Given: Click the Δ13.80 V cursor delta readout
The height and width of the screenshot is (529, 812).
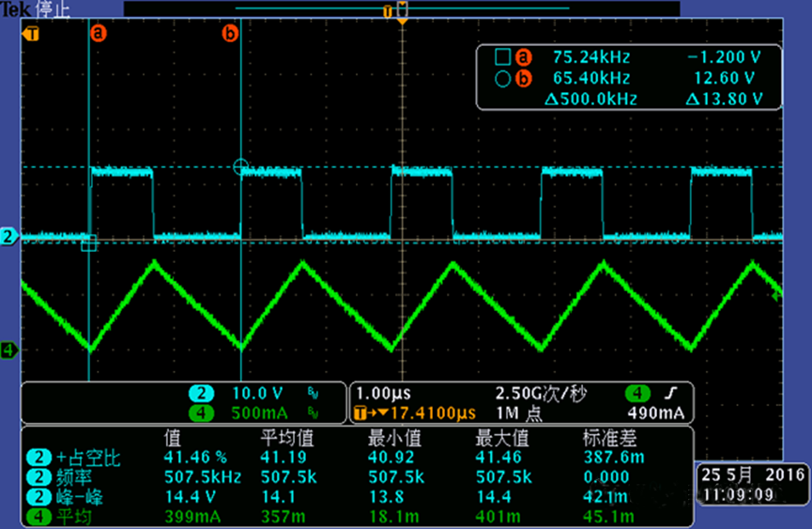Looking at the screenshot, I should [724, 99].
